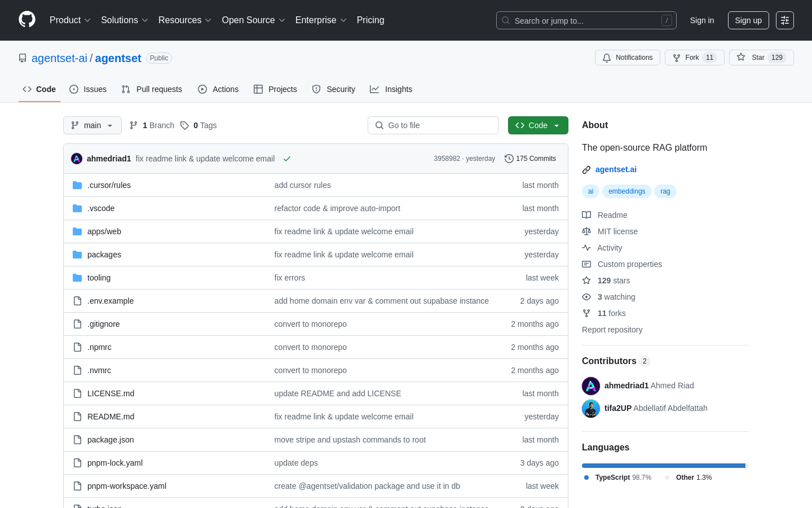View the 1 Branch link

click(152, 125)
